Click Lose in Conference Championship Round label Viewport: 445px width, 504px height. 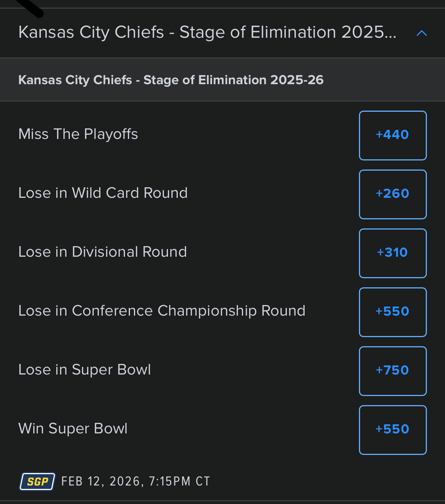tap(162, 311)
